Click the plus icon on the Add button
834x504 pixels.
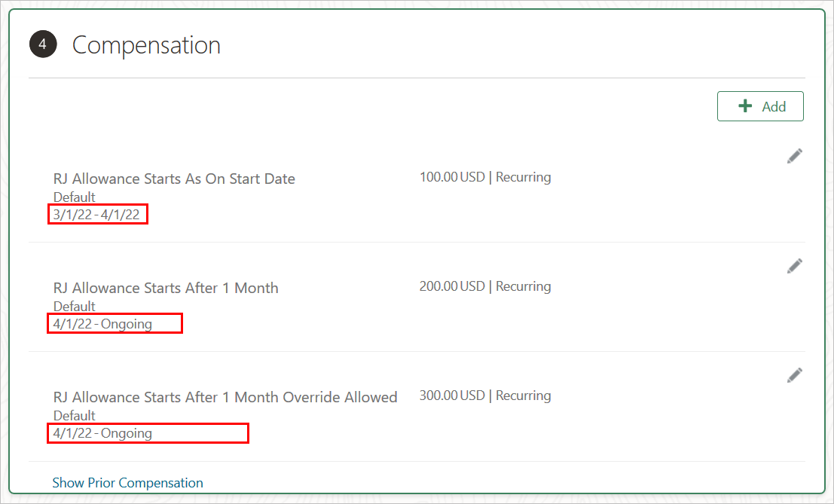745,106
